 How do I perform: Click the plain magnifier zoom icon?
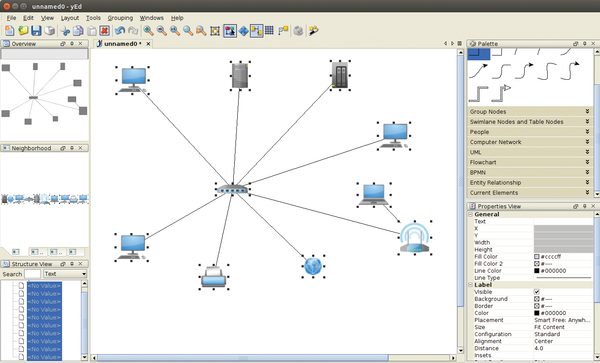coord(188,31)
